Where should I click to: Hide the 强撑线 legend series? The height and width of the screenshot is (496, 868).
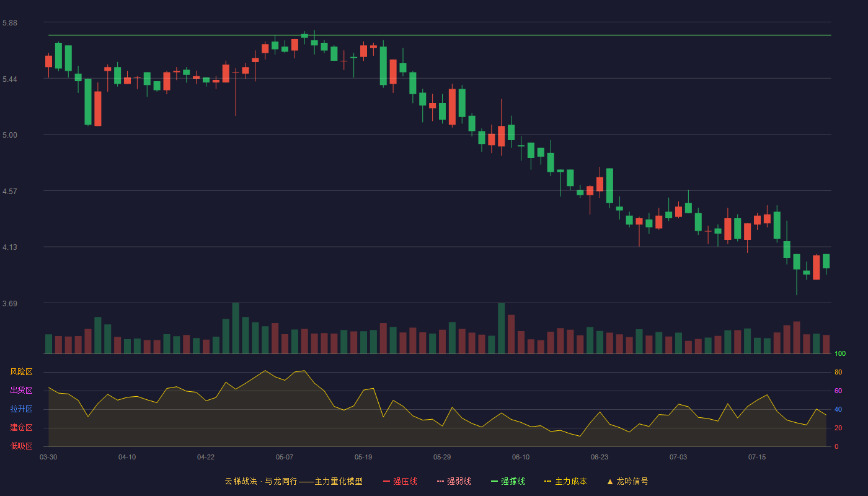coord(508,481)
